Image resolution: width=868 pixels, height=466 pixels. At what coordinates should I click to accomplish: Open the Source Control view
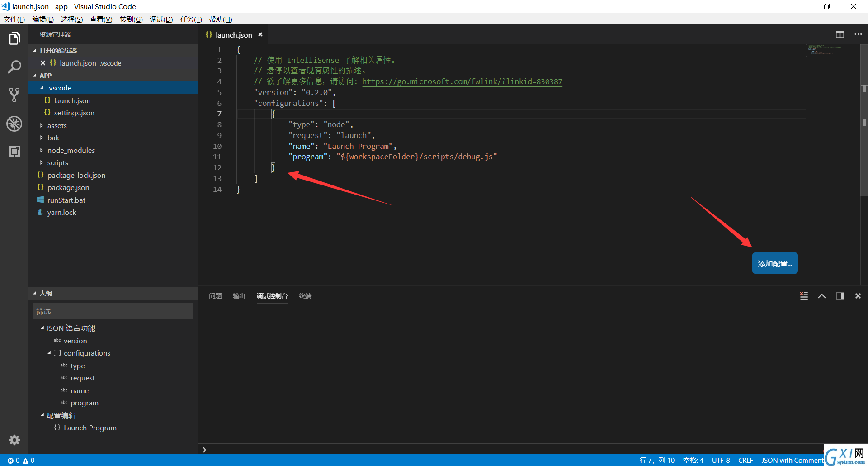click(x=14, y=95)
